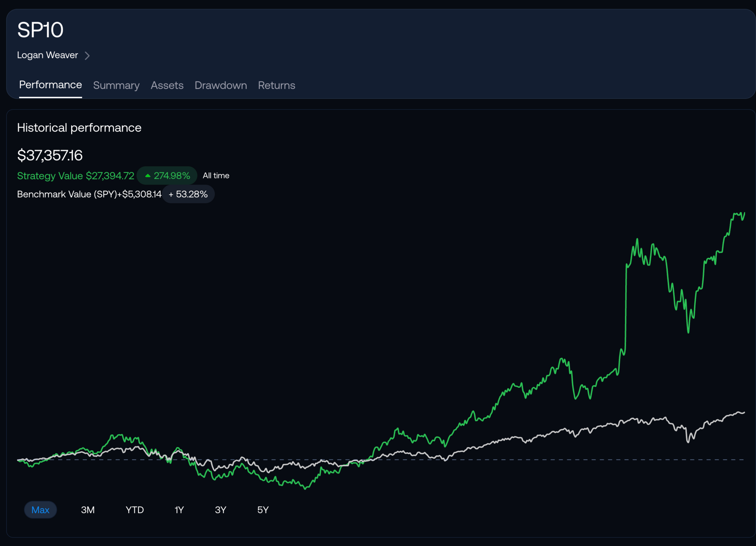Show the 5Y chart range

coord(263,510)
